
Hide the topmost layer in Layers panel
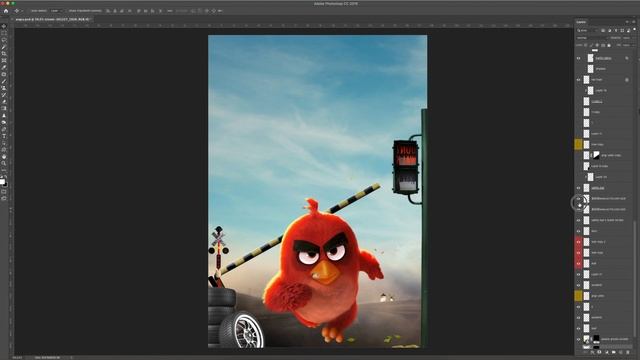pyautogui.click(x=578, y=58)
